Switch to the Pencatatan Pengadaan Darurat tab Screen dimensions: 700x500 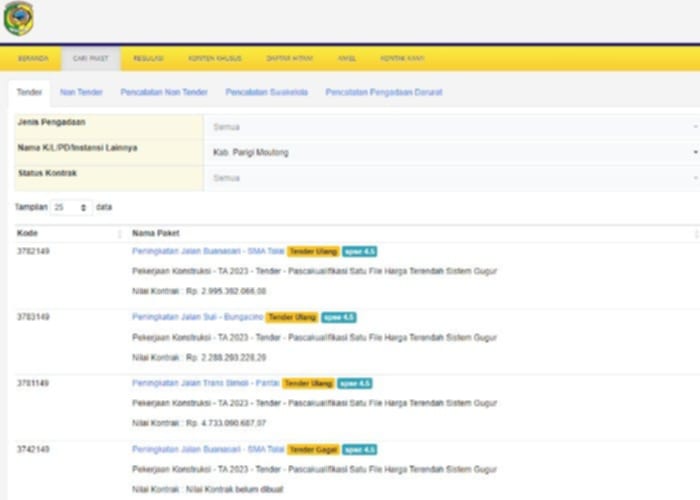[383, 92]
